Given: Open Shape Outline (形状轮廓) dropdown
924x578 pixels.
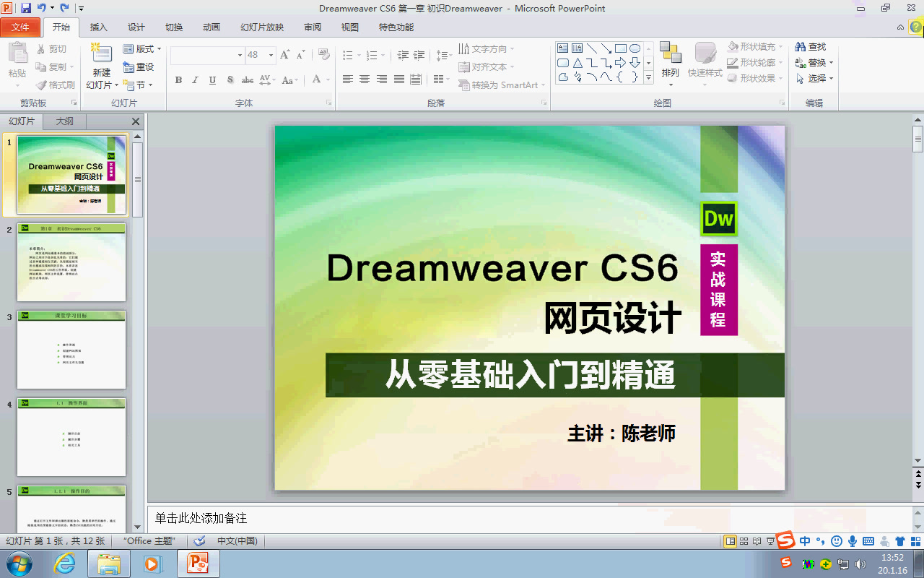Looking at the screenshot, I should pos(754,63).
